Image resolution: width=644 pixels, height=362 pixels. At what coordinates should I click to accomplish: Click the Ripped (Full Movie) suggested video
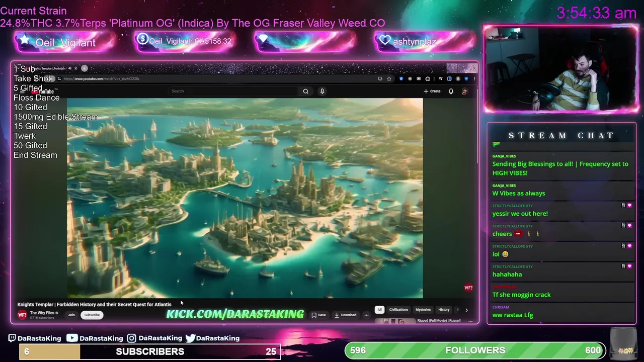pyautogui.click(x=439, y=321)
